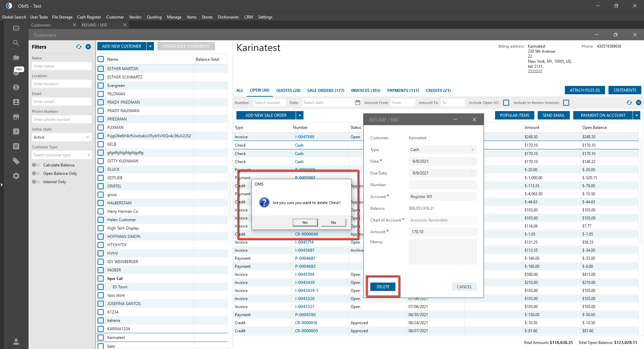
Task: Expand the Active state dropdown
Action: [x=88, y=137]
